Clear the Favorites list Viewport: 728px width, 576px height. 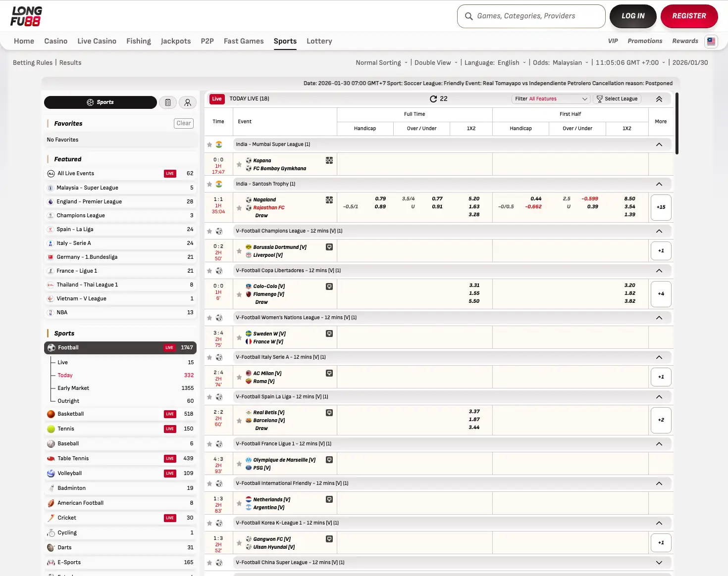click(183, 123)
